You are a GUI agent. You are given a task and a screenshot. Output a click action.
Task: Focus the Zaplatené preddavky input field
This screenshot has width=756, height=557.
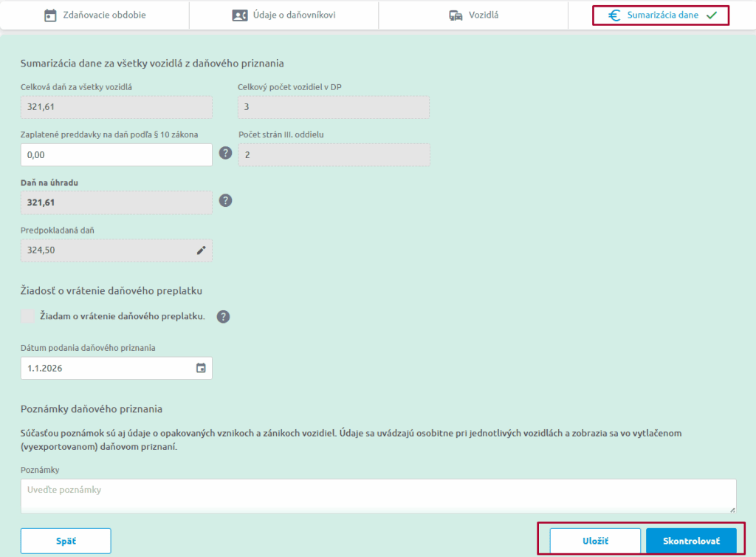(x=117, y=155)
